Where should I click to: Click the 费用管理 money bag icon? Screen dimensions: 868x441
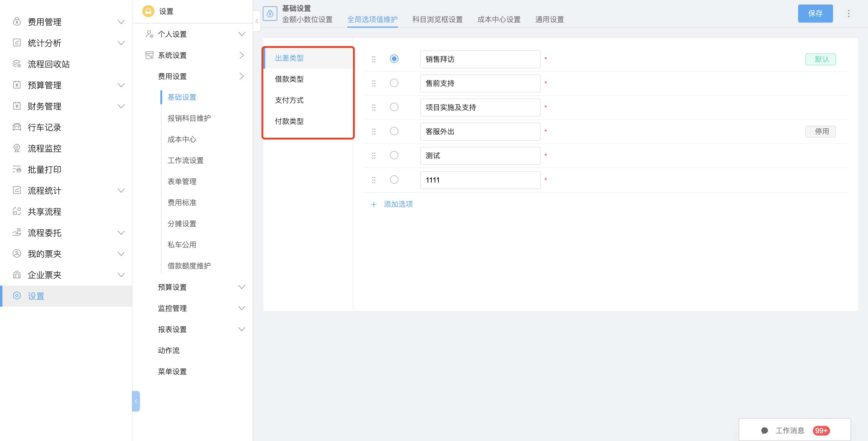(17, 22)
